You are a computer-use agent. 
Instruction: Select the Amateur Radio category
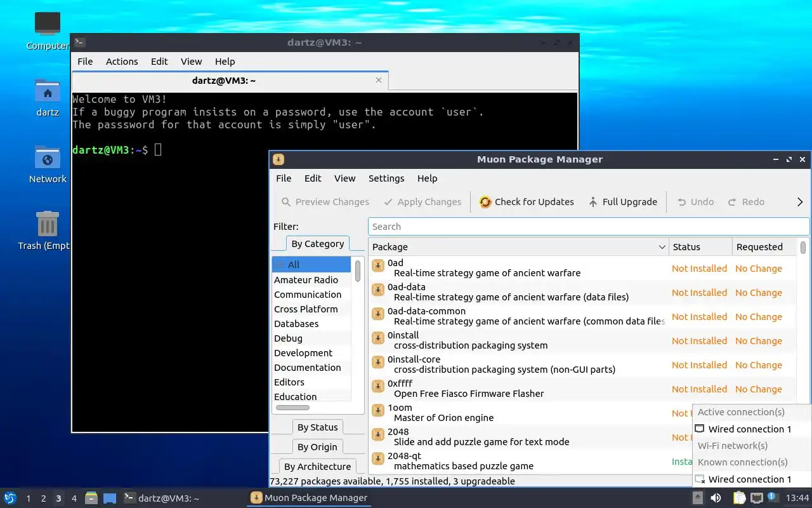click(x=311, y=280)
